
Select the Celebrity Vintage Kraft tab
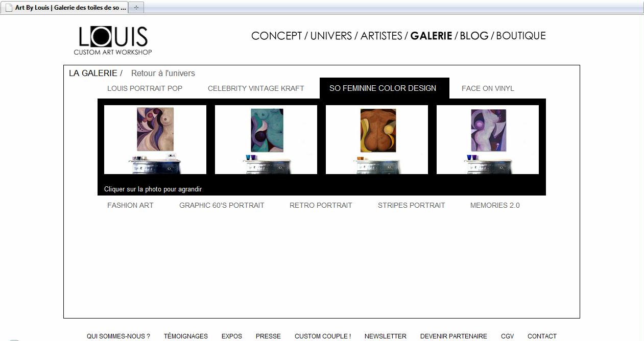tap(256, 88)
